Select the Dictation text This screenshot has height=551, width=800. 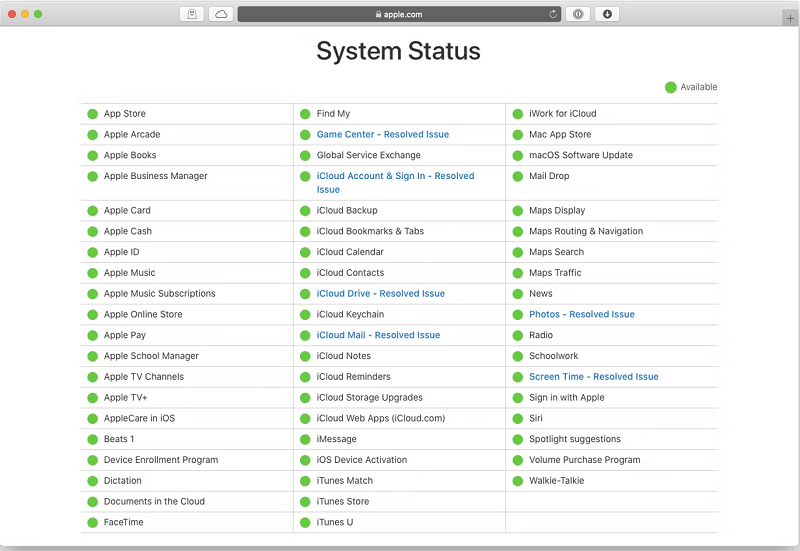tap(122, 481)
